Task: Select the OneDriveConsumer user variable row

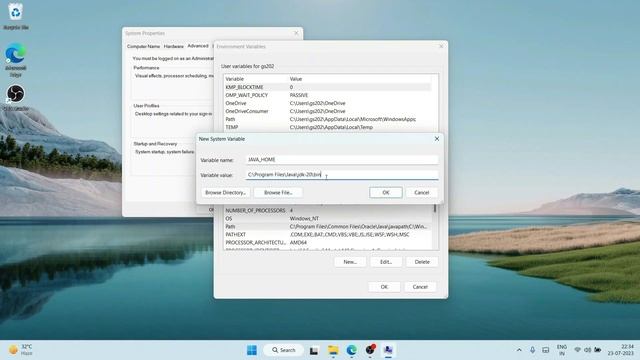Action: [x=327, y=111]
